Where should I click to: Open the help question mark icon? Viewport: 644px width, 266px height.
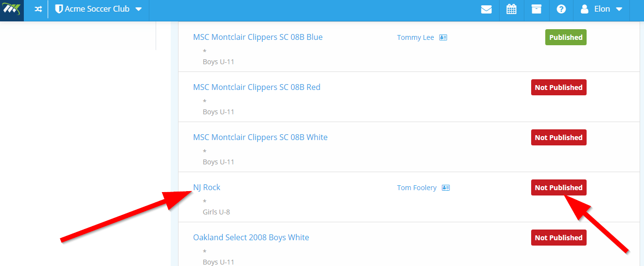pos(561,9)
